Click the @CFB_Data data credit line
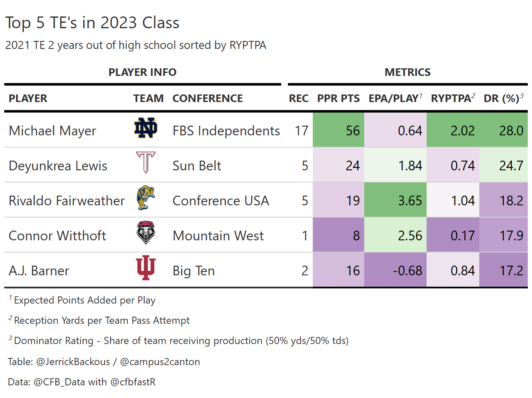Viewport: 532px width, 398px height. click(x=82, y=382)
